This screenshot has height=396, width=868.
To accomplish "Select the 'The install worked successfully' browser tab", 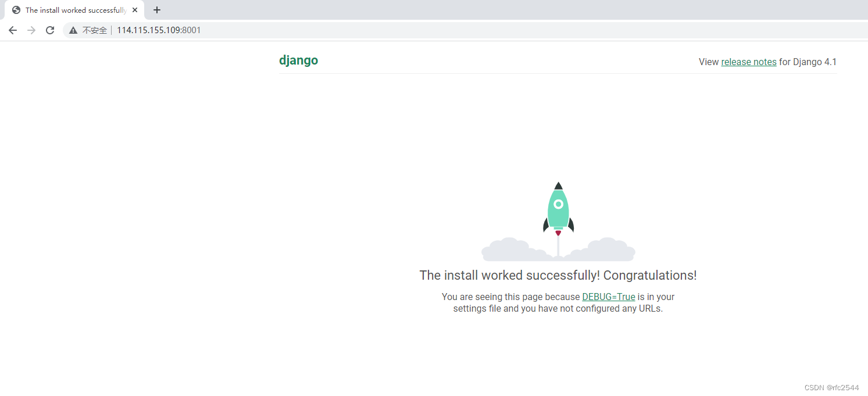I will tap(74, 10).
